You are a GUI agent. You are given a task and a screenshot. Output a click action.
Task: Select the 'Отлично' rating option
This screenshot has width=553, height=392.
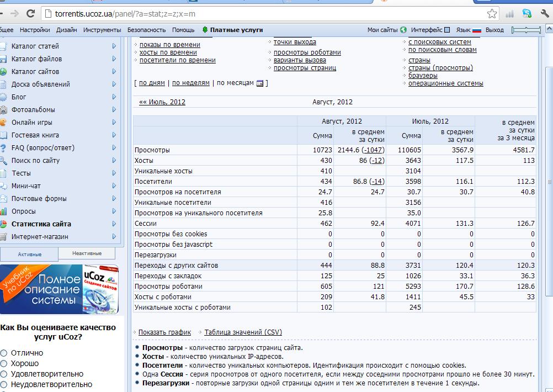[x=4, y=353]
